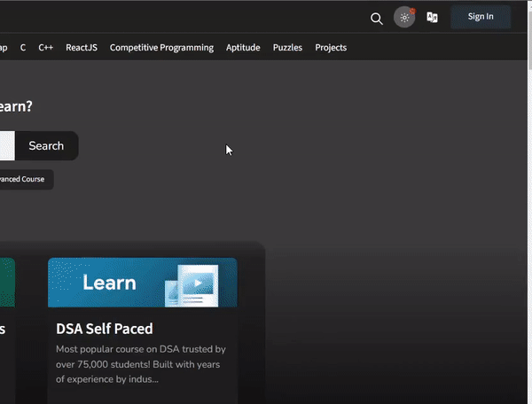Open the Learn course banner thumbnail

coord(143,283)
